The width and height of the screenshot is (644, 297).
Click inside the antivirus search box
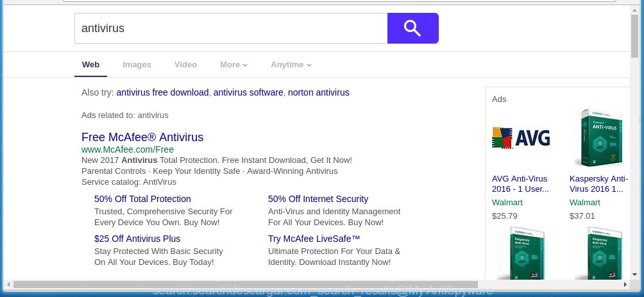[231, 28]
